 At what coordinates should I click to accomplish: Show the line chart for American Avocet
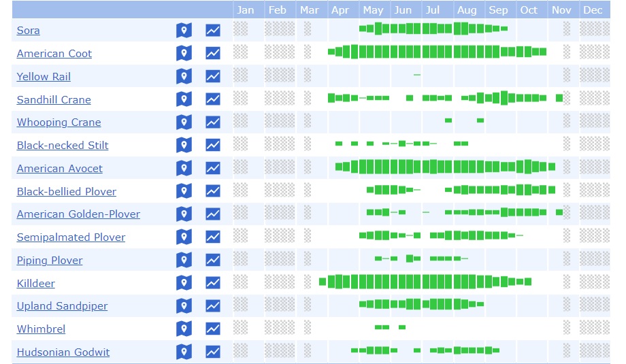[213, 169]
